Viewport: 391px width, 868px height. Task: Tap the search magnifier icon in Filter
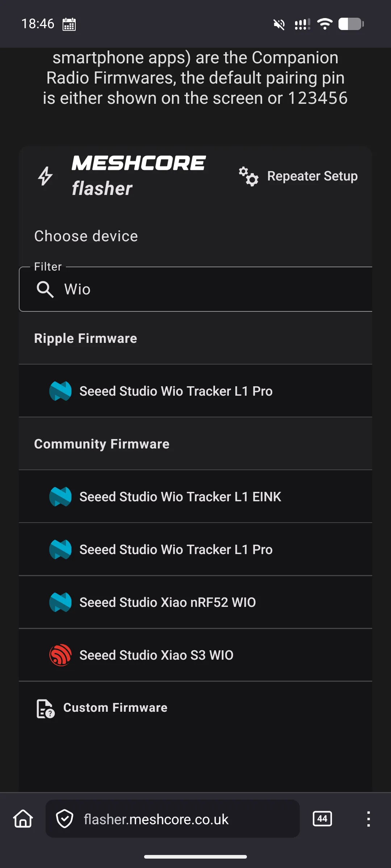[45, 289]
